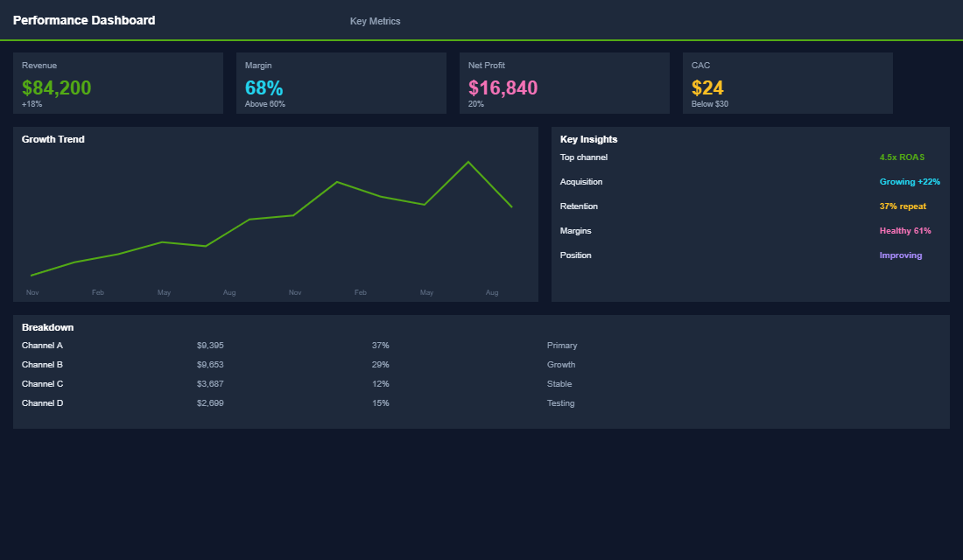Select Channel A in the Breakdown table
This screenshot has height=560, width=963.
click(x=42, y=345)
